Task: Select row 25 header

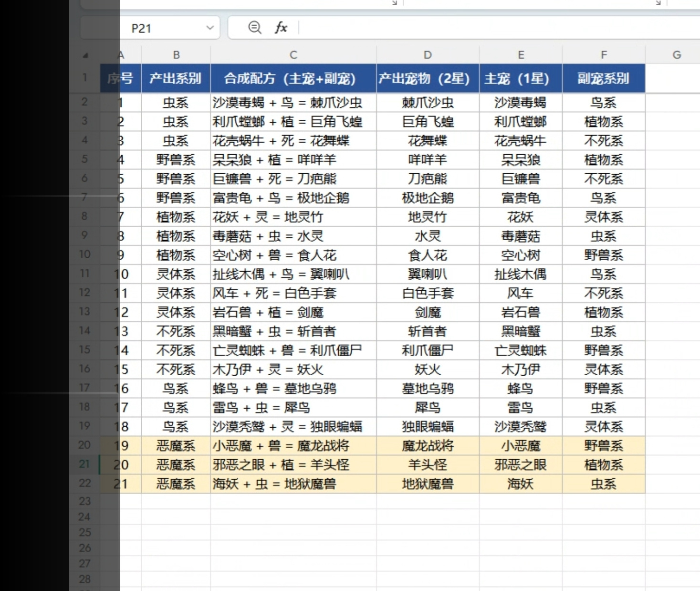Action: coord(84,532)
